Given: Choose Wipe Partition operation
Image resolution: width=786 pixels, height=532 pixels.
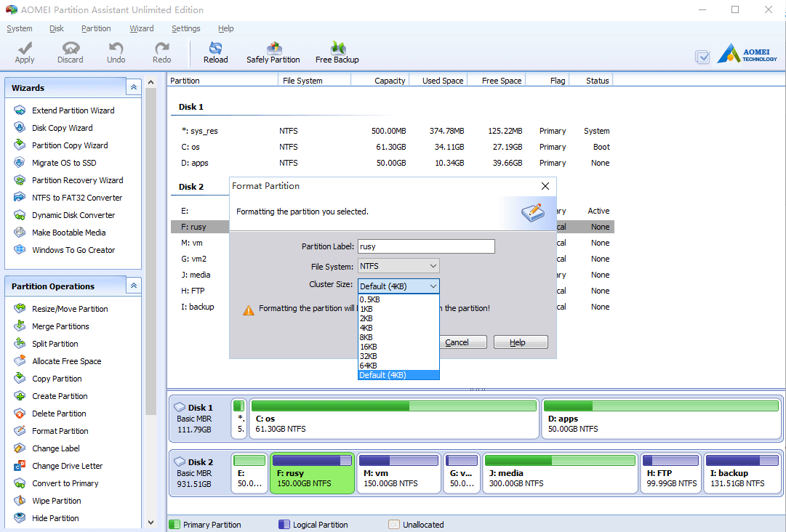Looking at the screenshot, I should tap(56, 501).
